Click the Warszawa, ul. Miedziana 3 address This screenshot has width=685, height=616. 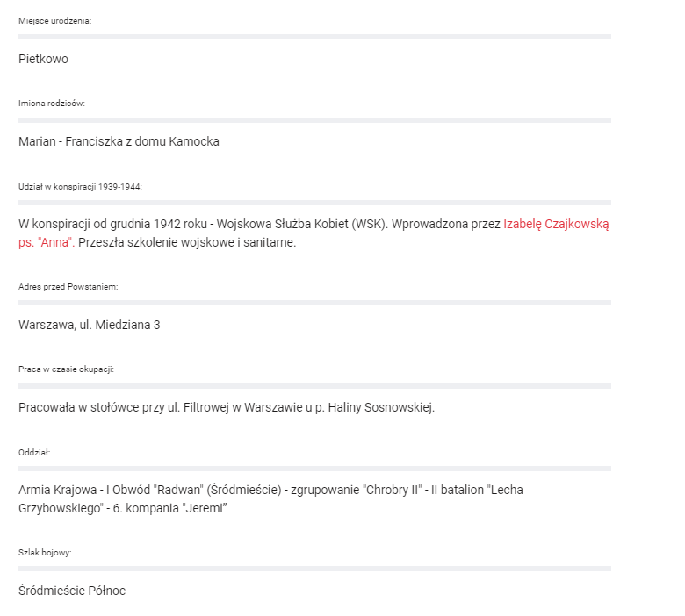point(89,325)
